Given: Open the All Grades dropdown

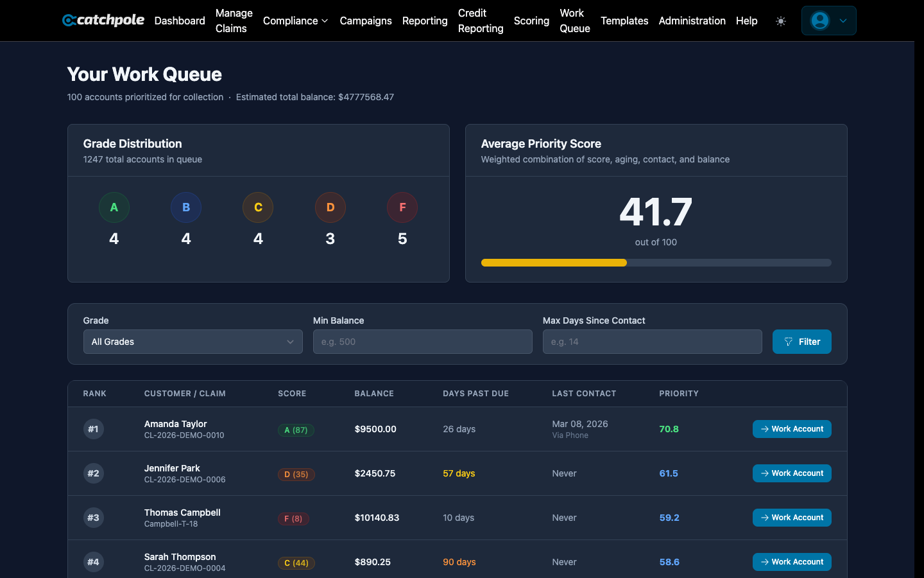Looking at the screenshot, I should [x=193, y=342].
